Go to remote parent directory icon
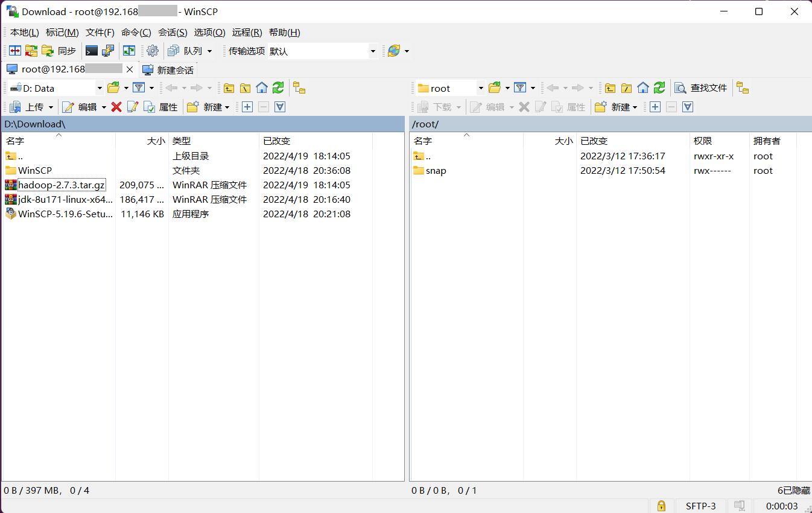The height and width of the screenshot is (513, 812). pos(610,88)
